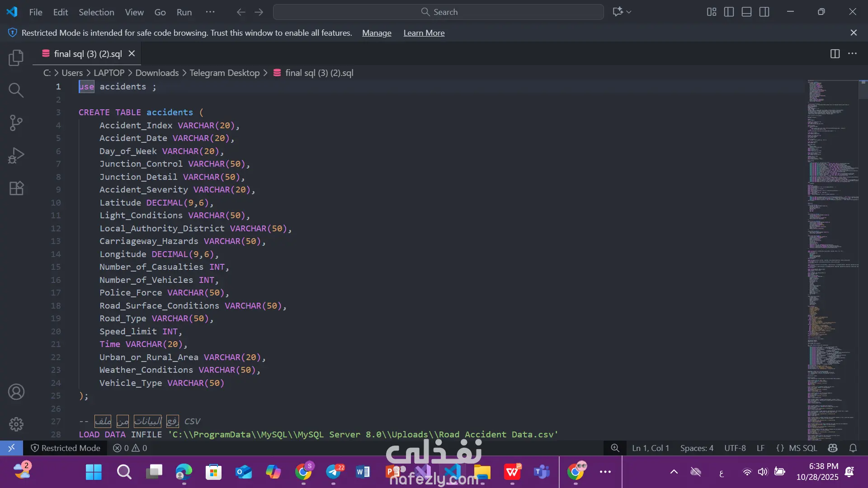868x488 pixels.
Task: Expand the Copilot chat dropdown arrow
Action: [629, 12]
